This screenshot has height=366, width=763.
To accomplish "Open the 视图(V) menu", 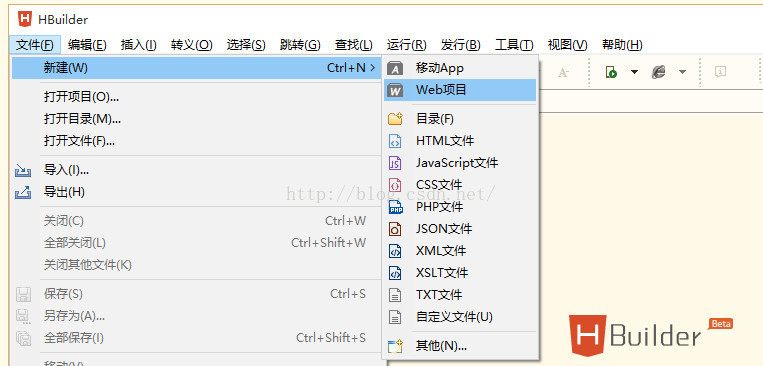I will click(x=567, y=45).
